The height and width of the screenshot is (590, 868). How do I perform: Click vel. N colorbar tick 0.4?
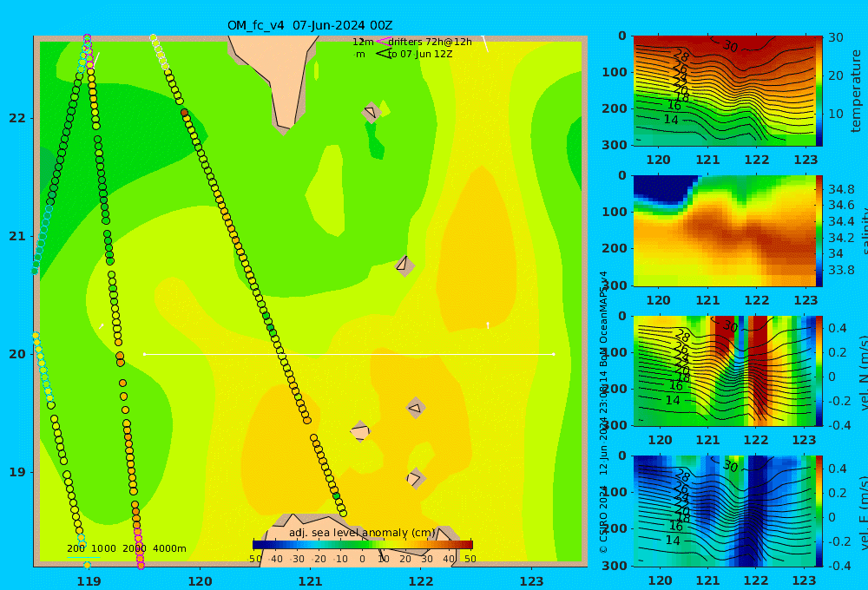(837, 328)
